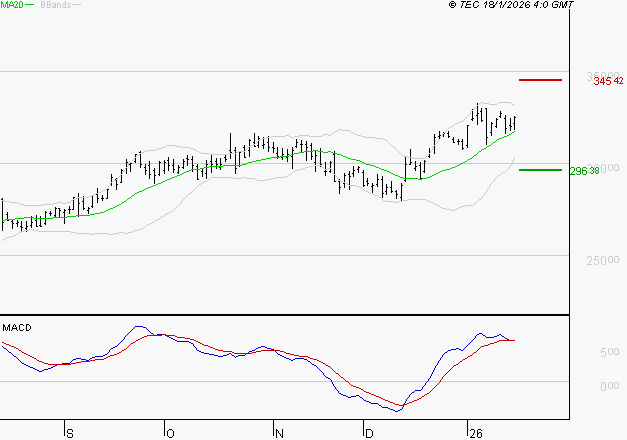Click the green 296.38 support value
Image resolution: width=627 pixels, height=440 pixels.
click(585, 171)
